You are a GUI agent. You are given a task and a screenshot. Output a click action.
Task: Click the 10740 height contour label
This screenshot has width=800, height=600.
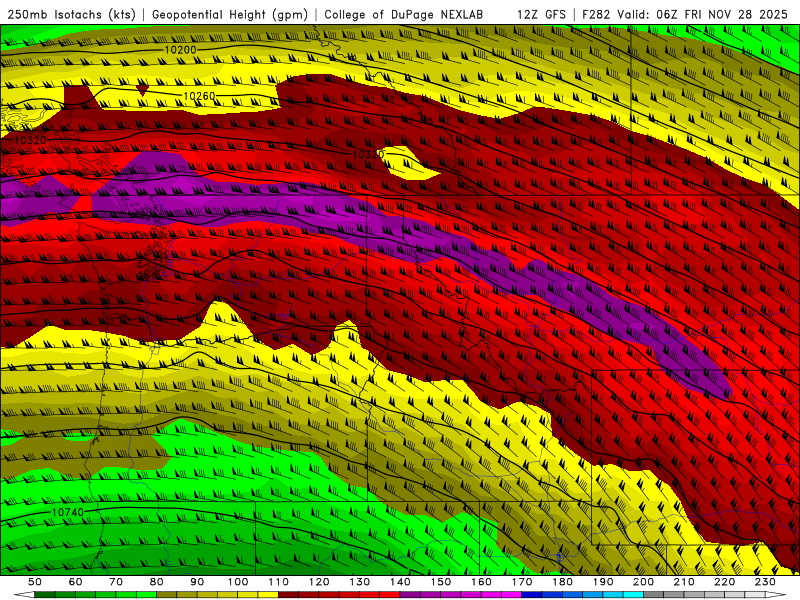point(68,512)
